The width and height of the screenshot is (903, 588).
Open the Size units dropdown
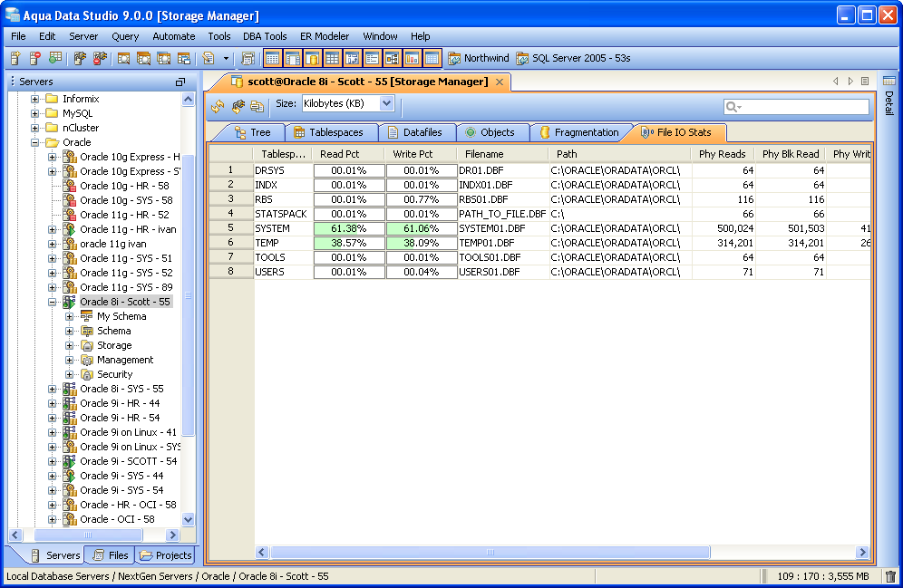(x=386, y=103)
